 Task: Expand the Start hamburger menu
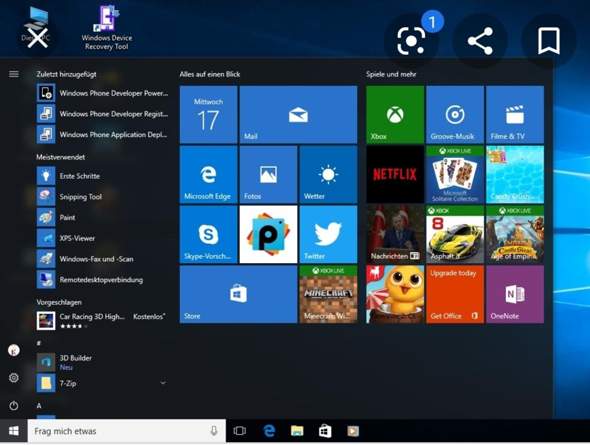click(14, 74)
